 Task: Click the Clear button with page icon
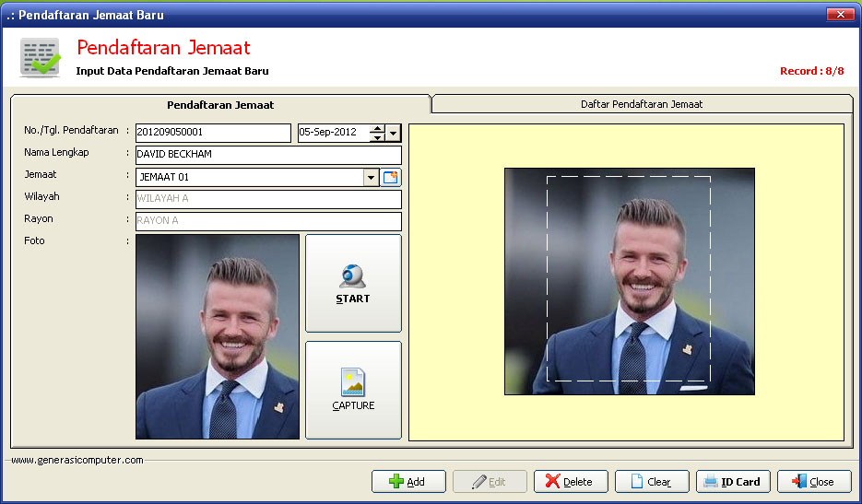coord(651,481)
